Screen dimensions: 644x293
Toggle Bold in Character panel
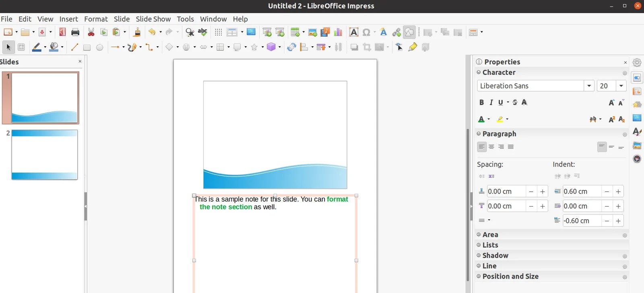[x=482, y=103]
